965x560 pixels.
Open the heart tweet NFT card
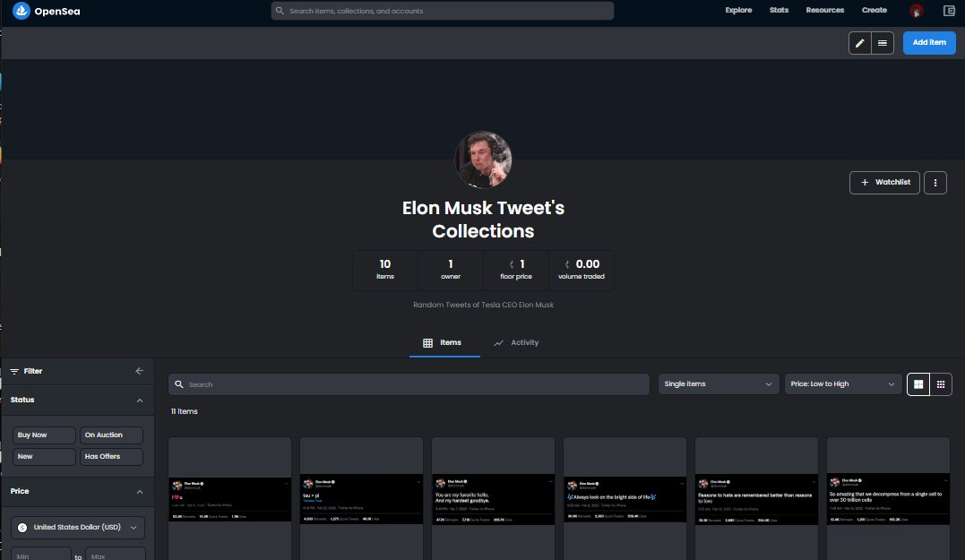229,499
